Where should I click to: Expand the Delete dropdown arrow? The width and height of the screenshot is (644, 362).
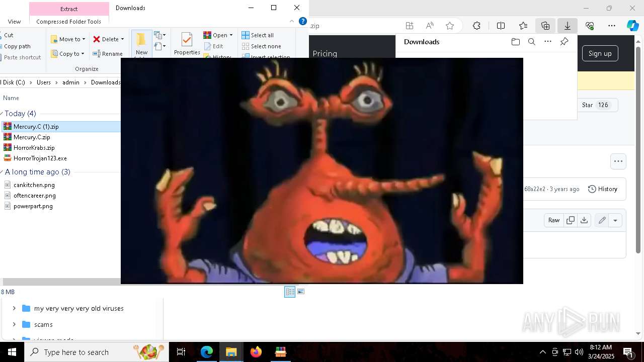[x=122, y=39]
